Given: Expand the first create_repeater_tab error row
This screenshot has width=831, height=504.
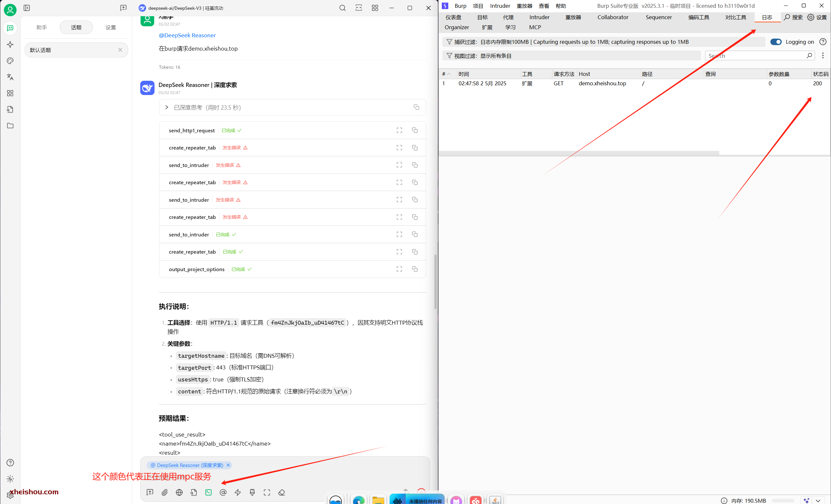Looking at the screenshot, I should pos(292,148).
